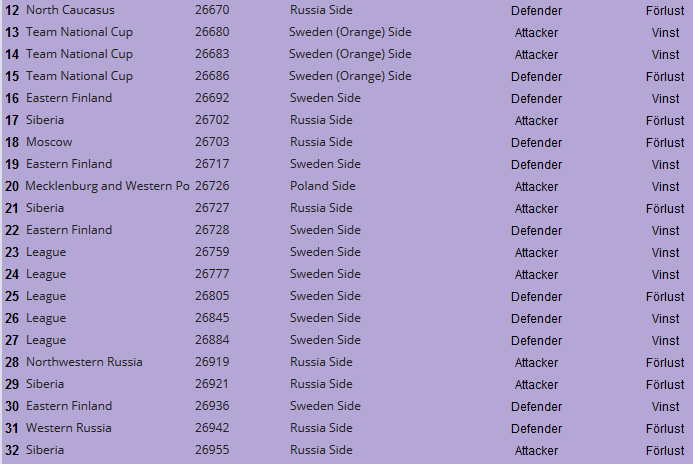693x464 pixels.
Task: Open battle ID 26702
Action: pyautogui.click(x=212, y=120)
